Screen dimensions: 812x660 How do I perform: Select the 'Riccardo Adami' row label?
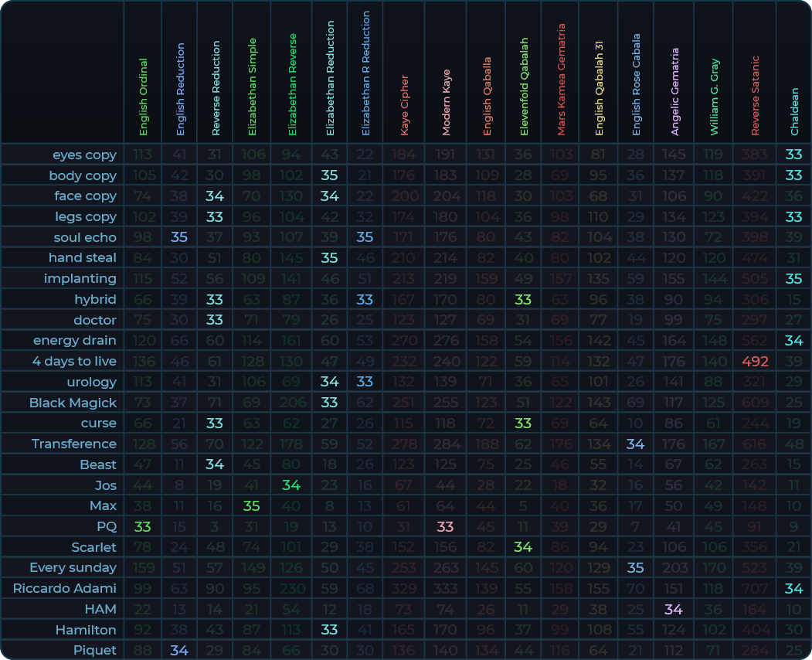click(x=65, y=588)
